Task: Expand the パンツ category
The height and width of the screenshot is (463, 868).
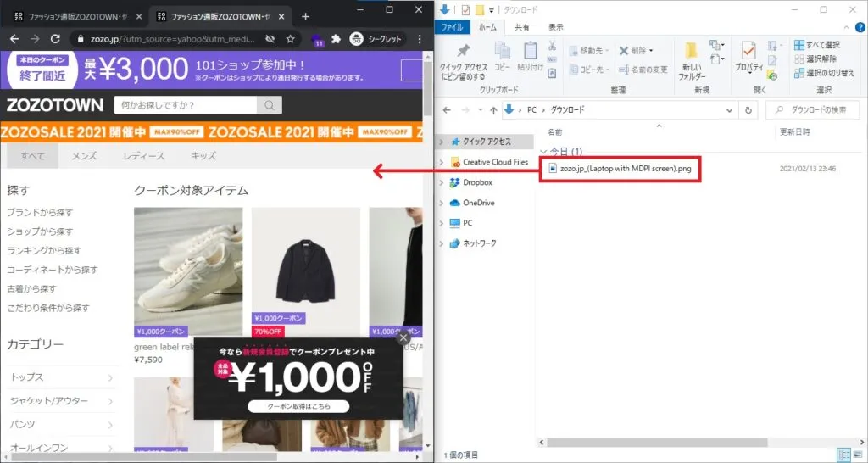Action: pyautogui.click(x=61, y=425)
